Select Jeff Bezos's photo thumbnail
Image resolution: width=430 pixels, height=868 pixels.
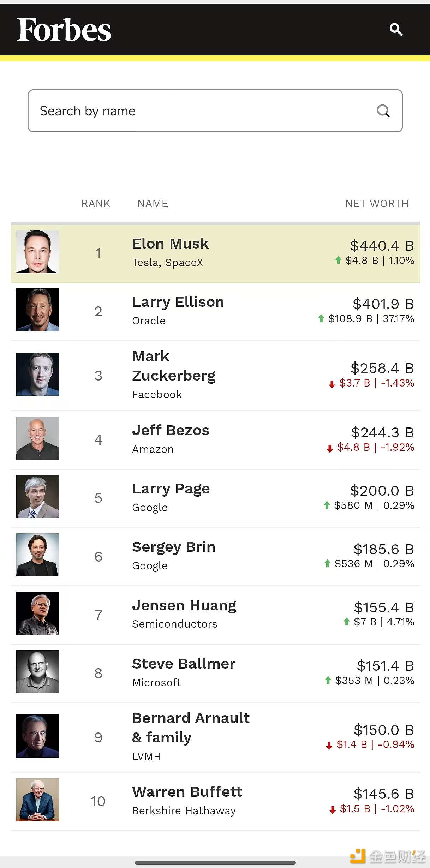pos(38,438)
